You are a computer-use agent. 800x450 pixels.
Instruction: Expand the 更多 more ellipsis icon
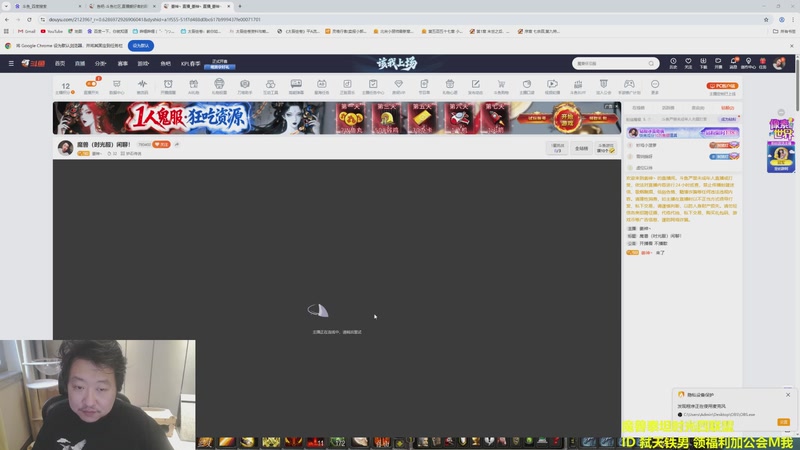[655, 86]
